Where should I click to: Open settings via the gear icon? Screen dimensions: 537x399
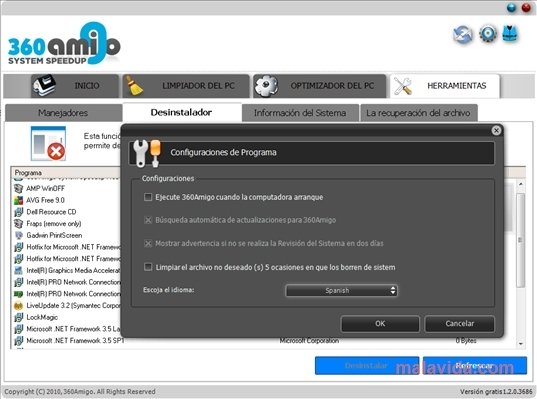488,34
